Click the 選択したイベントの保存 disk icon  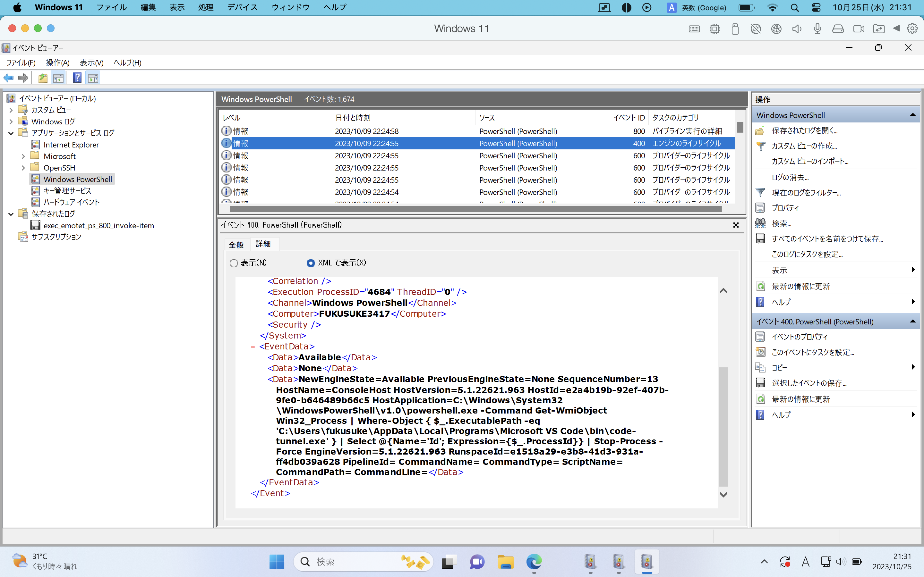761,383
